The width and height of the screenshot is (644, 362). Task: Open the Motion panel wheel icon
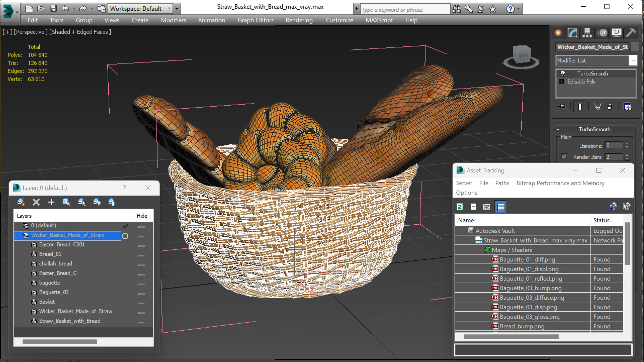coord(602,32)
